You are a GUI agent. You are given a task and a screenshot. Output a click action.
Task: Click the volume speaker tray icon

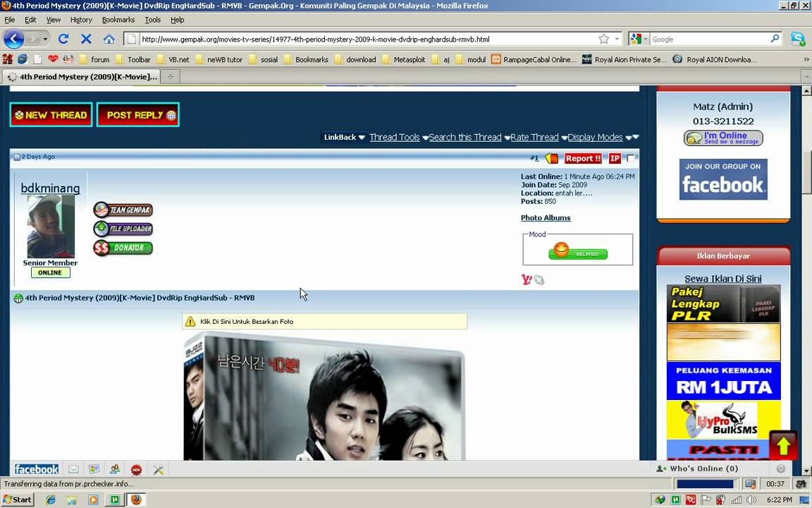click(751, 500)
